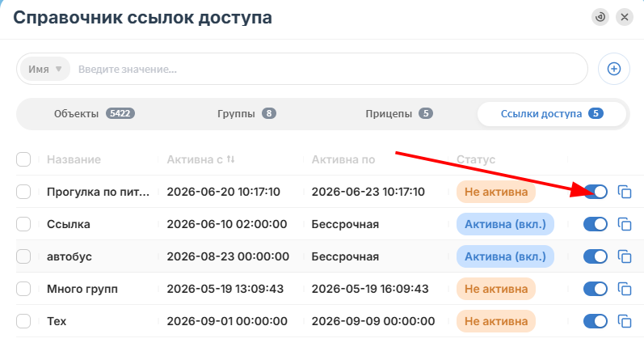Click the Не активна badge in Много групп row
Screen dimensions: 644x364
496,289
